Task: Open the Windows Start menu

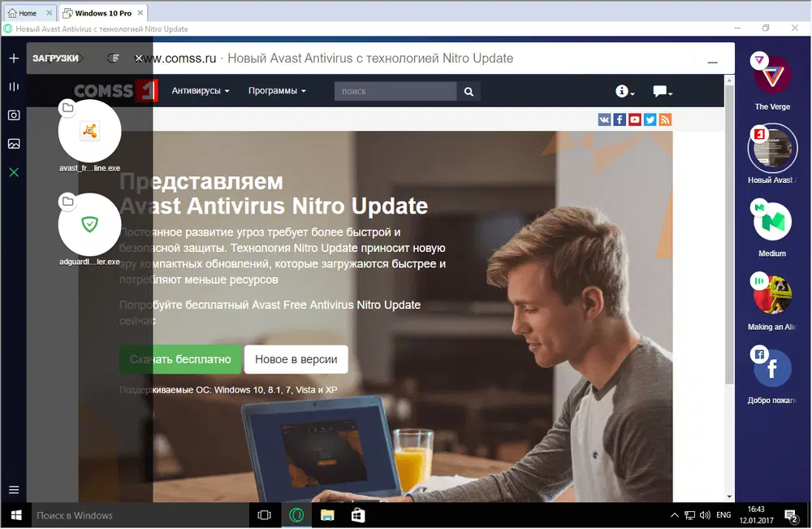Action: tap(16, 515)
